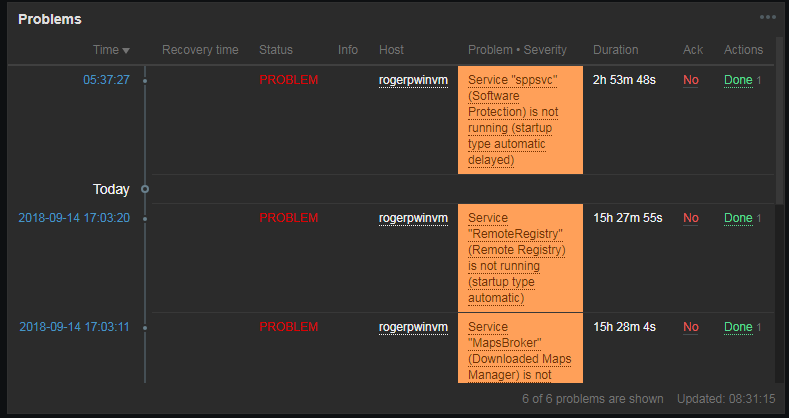Viewport: 789px width, 418px height.
Task: Click the widget's vertical scrollbar
Action: [780, 130]
